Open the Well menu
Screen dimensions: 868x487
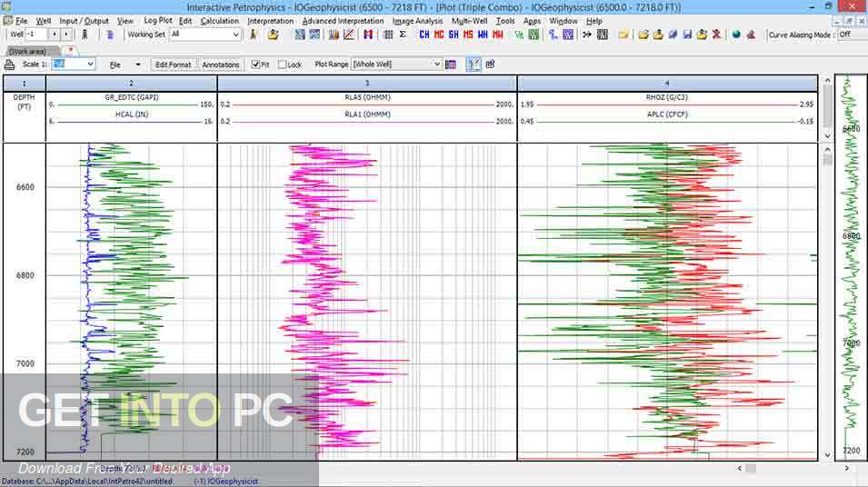(44, 21)
